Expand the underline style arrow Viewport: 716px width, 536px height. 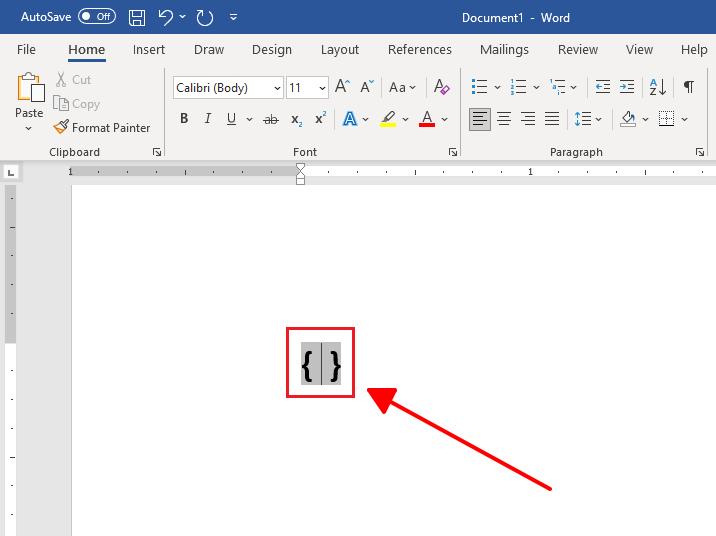(249, 119)
